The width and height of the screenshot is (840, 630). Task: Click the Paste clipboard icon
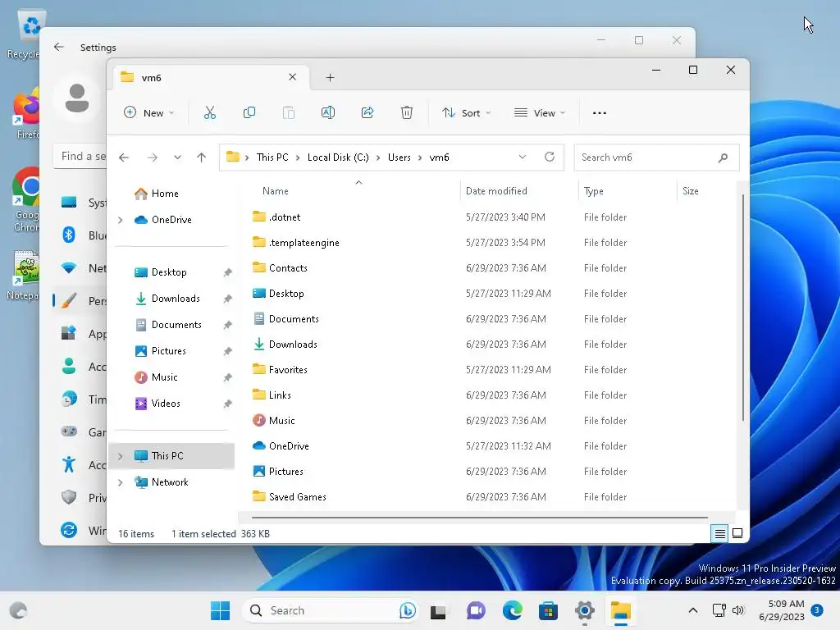click(289, 112)
